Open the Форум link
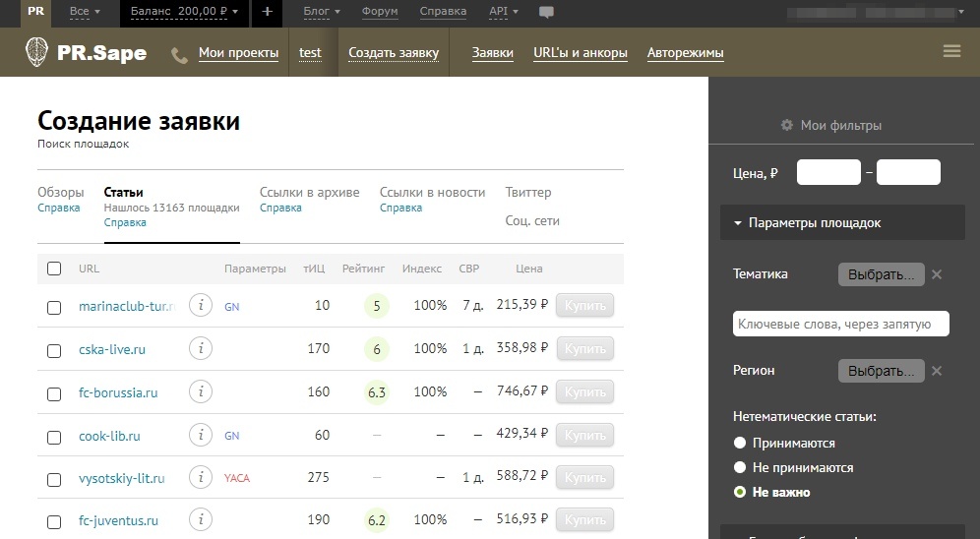Screen dimensions: 980x539 tap(380, 11)
